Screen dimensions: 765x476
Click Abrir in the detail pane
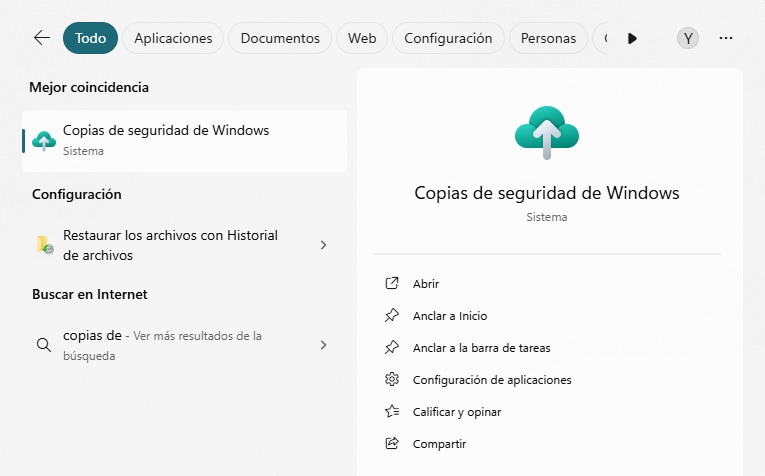[425, 284]
